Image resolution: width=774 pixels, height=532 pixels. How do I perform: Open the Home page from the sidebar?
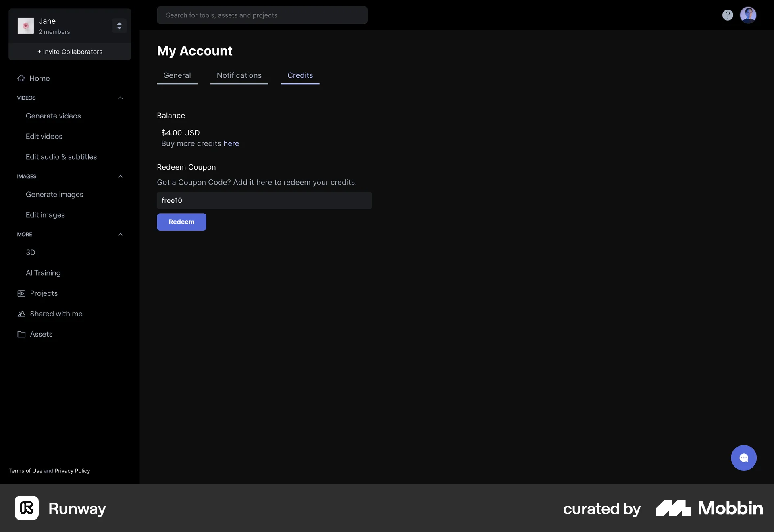pos(40,78)
